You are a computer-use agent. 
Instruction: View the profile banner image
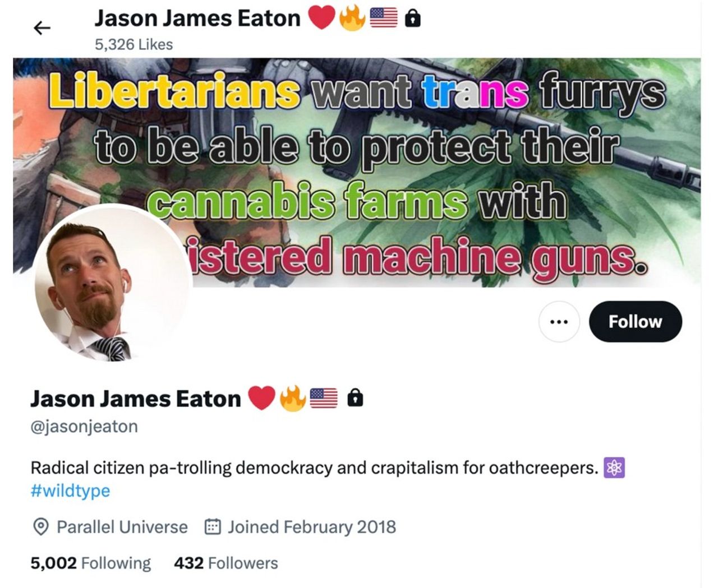pos(357,172)
